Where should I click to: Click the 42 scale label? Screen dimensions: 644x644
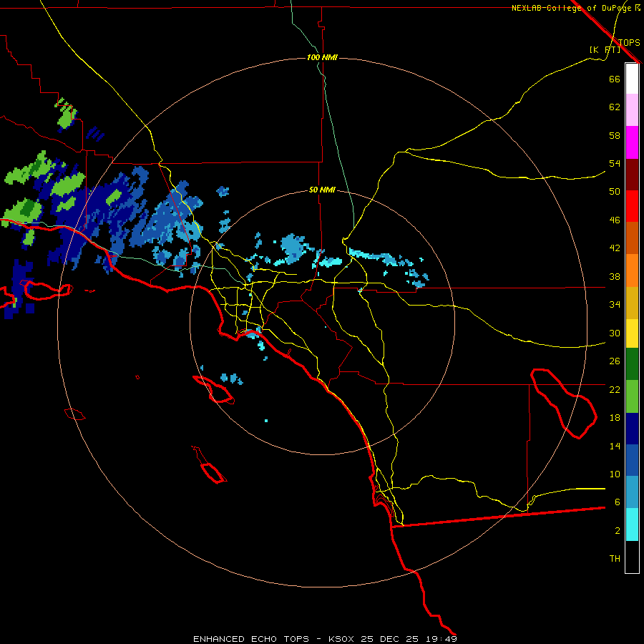(615, 248)
